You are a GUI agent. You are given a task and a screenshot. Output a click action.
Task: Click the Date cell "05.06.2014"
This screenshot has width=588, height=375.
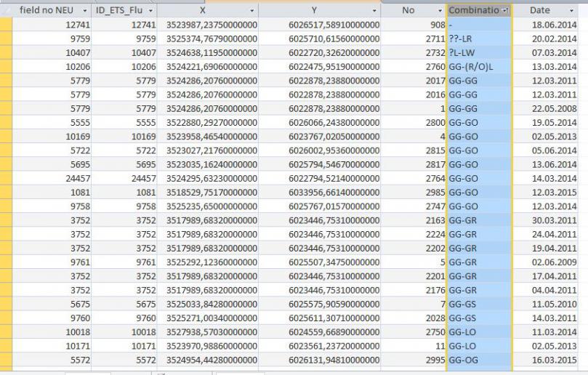point(546,150)
